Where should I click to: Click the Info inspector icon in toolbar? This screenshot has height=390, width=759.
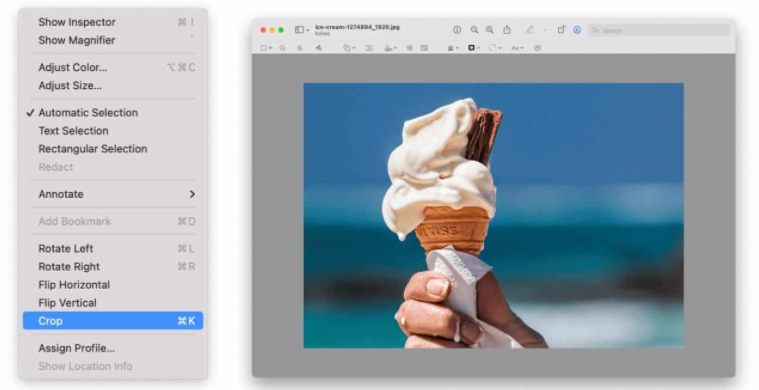pos(456,30)
